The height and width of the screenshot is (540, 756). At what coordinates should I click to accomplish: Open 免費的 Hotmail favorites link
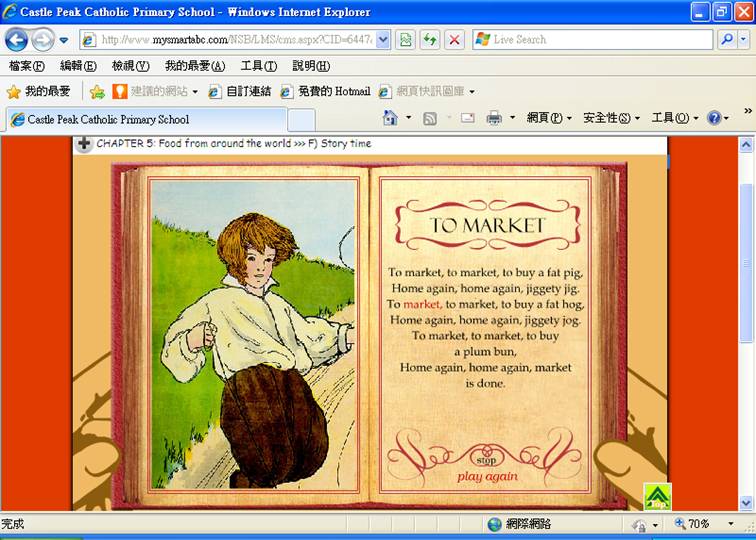(x=325, y=91)
